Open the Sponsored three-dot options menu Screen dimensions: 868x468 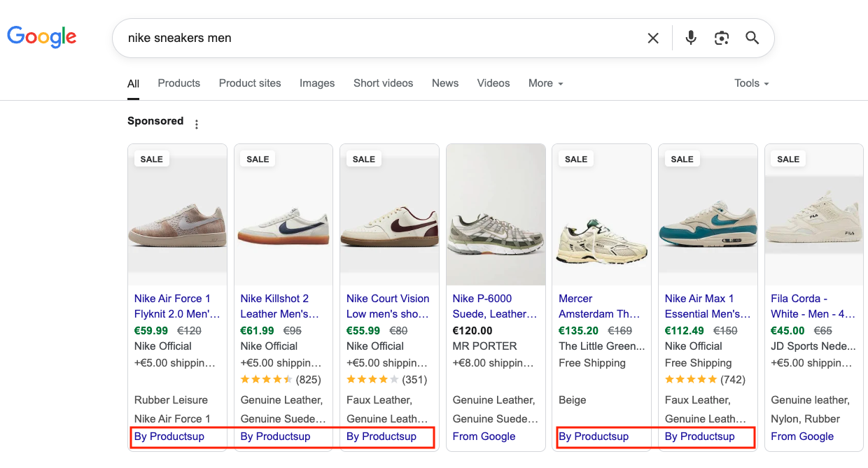click(197, 125)
